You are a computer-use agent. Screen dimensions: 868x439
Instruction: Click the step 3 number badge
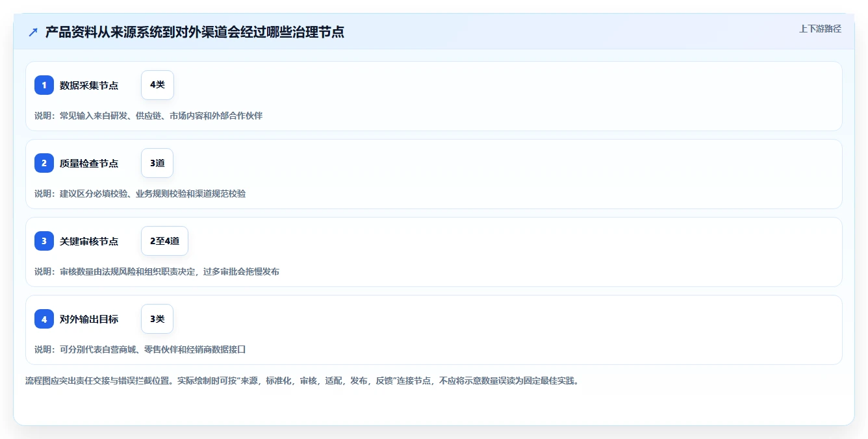click(44, 241)
